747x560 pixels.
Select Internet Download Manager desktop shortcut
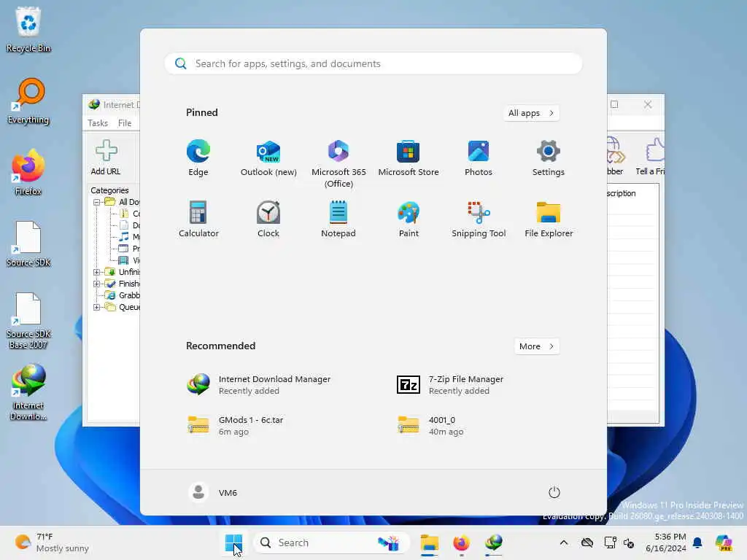click(28, 392)
